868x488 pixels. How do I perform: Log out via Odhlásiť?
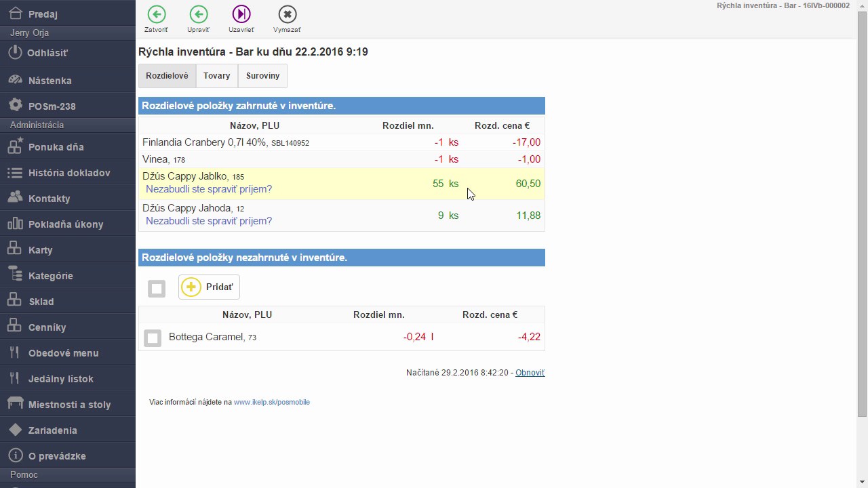pos(68,52)
